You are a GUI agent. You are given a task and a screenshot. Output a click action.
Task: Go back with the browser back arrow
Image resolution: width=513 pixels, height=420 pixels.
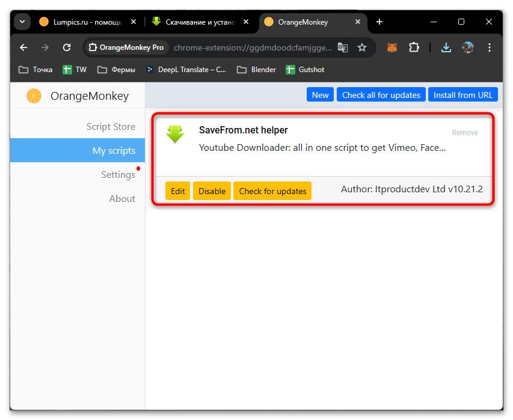click(x=23, y=47)
